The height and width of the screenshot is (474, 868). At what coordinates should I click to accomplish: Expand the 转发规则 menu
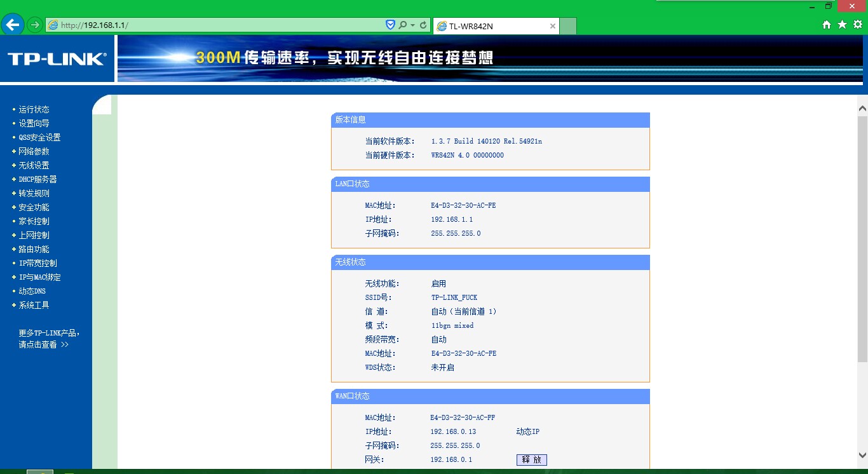coord(34,193)
